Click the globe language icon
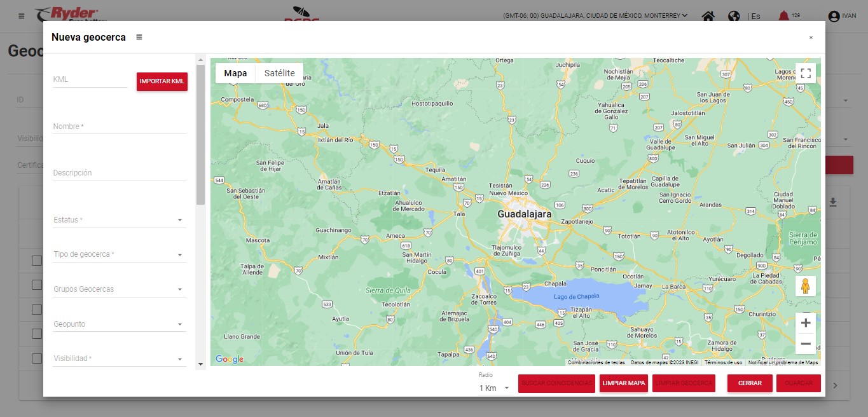The image size is (868, 417). [734, 16]
